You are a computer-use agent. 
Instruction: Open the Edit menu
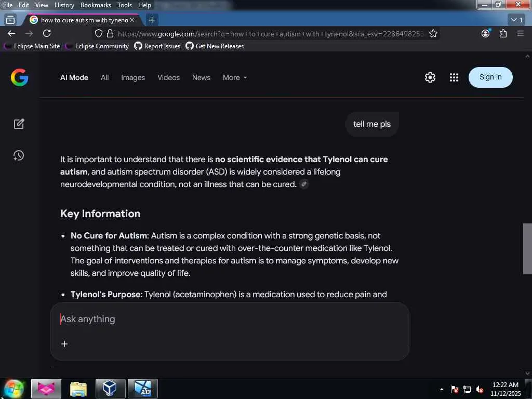click(23, 5)
